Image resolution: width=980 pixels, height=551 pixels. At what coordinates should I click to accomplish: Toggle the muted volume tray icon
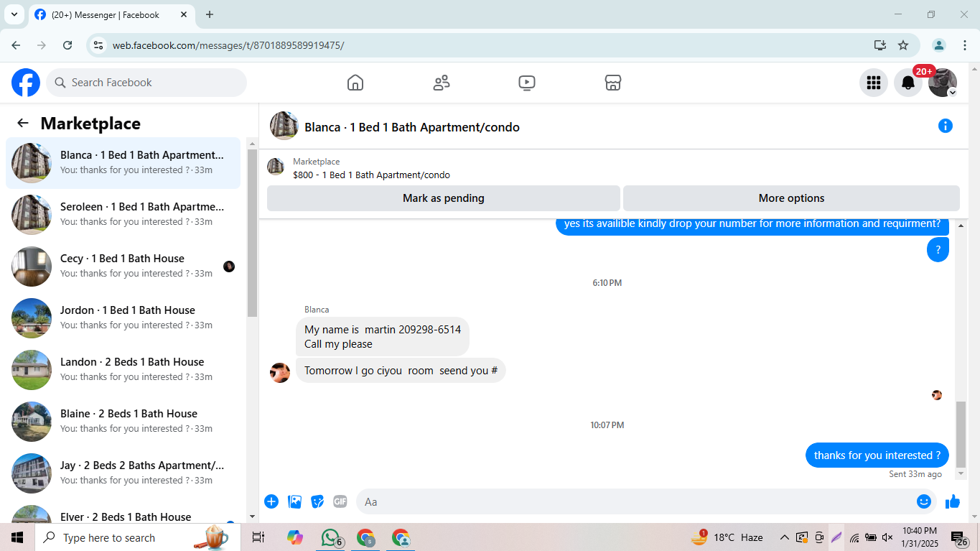pos(887,537)
